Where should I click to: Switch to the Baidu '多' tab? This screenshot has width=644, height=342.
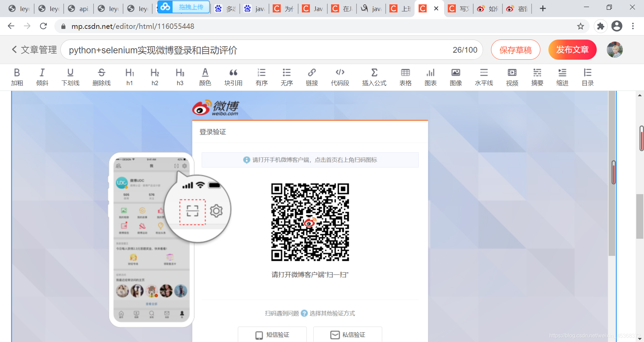tap(225, 9)
